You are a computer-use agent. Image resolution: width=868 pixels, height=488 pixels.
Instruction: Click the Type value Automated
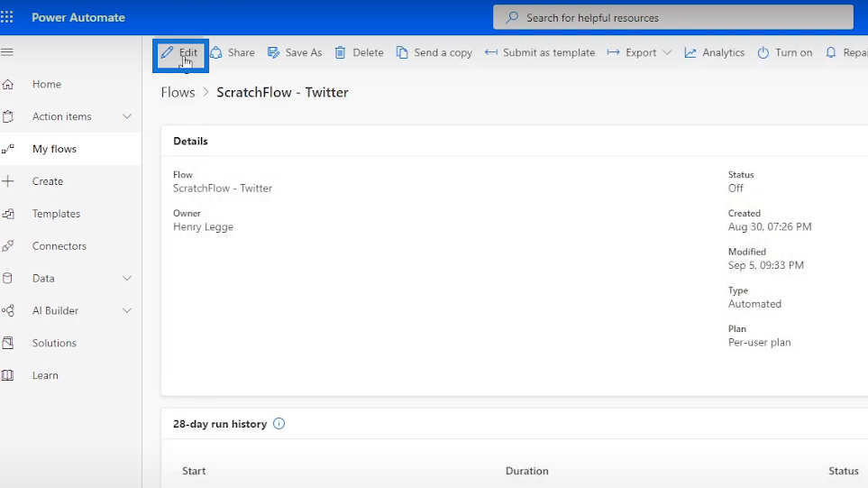pyautogui.click(x=754, y=304)
